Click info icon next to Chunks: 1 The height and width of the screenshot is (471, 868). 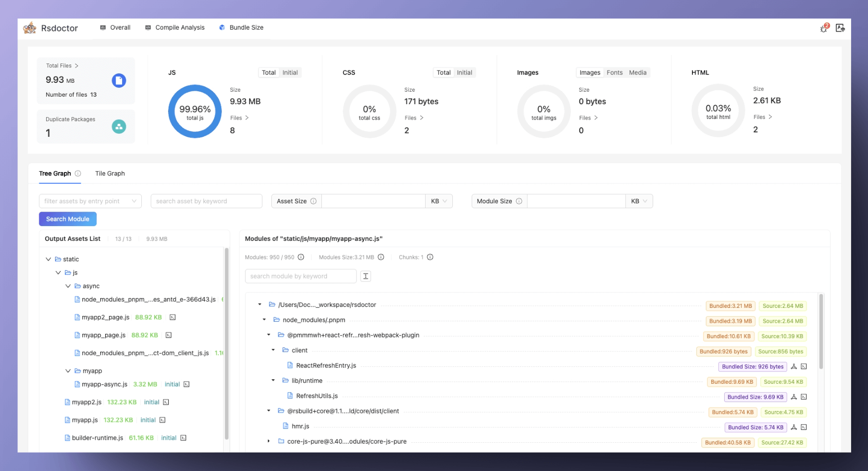pyautogui.click(x=430, y=257)
